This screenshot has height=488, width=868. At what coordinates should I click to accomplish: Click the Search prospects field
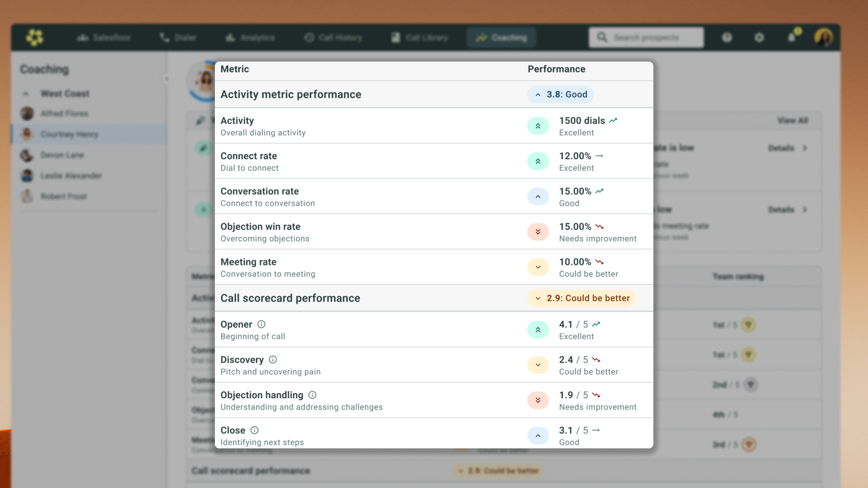(x=646, y=37)
